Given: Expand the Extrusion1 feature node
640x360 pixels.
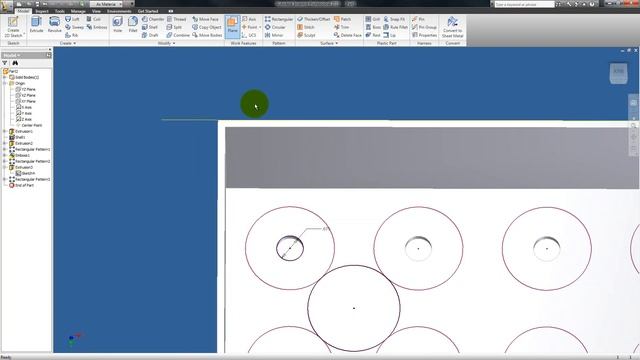Looking at the screenshot, I should click(5, 131).
